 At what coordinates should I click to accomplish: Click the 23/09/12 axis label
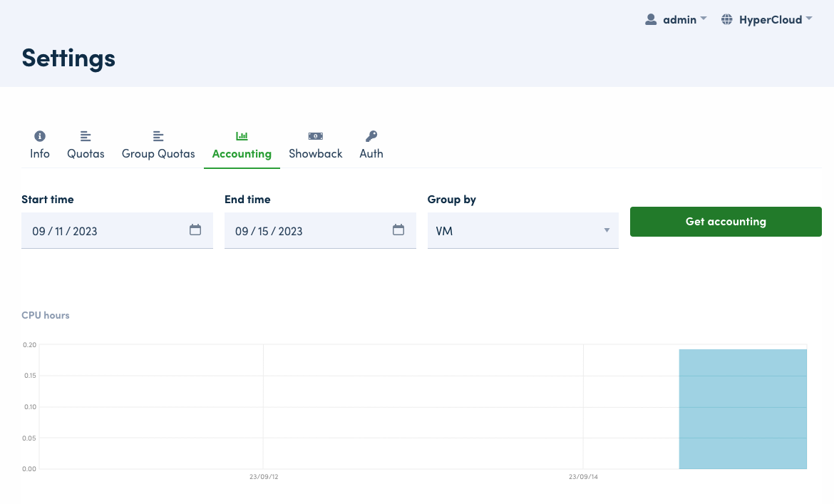[x=264, y=476]
